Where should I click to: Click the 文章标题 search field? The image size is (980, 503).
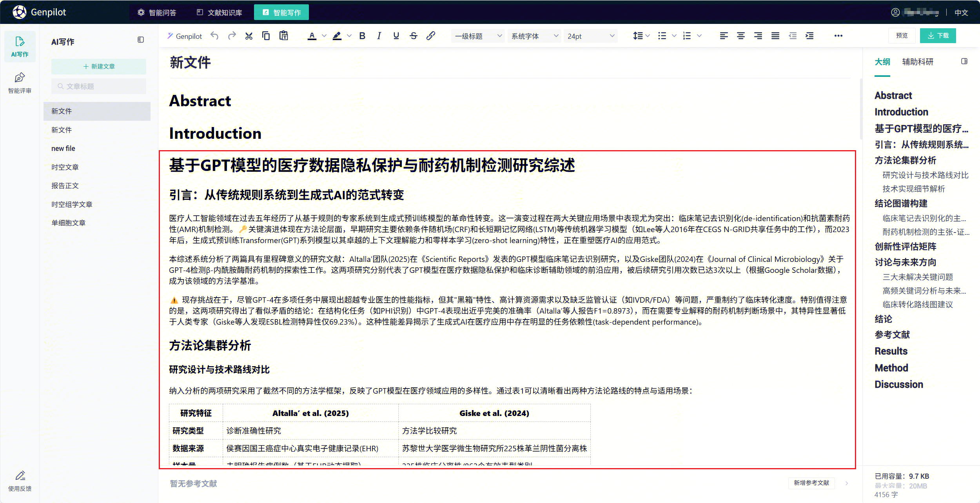click(x=99, y=86)
